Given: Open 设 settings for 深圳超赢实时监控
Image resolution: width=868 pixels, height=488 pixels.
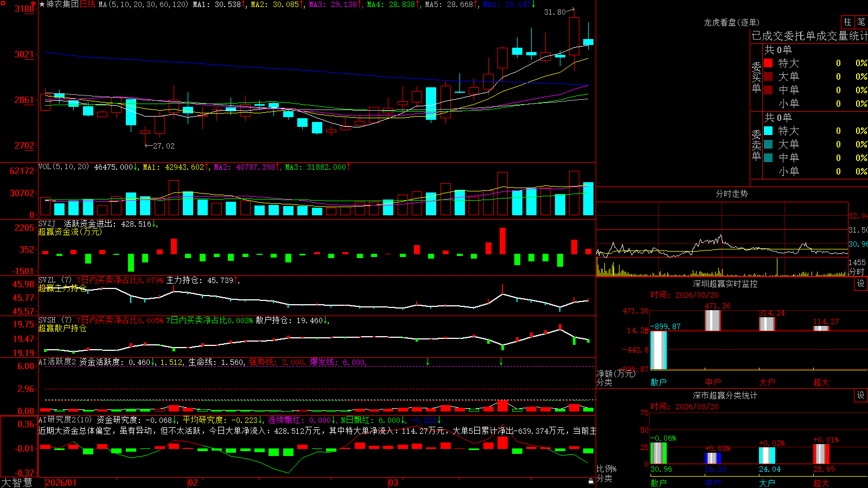Looking at the screenshot, I should pos(861,284).
